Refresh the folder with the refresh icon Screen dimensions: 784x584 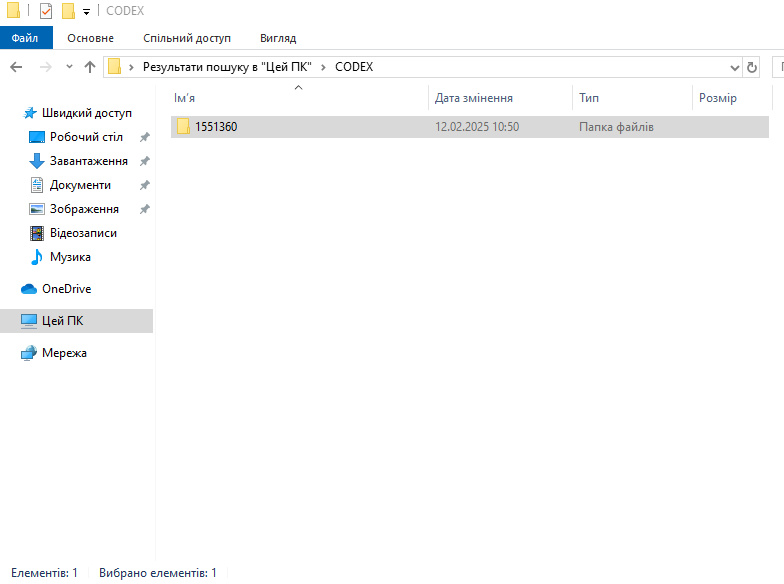753,67
